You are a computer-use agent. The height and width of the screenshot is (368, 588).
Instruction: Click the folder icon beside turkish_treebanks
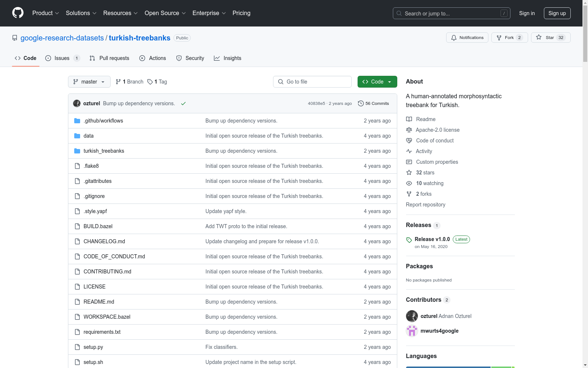77,151
